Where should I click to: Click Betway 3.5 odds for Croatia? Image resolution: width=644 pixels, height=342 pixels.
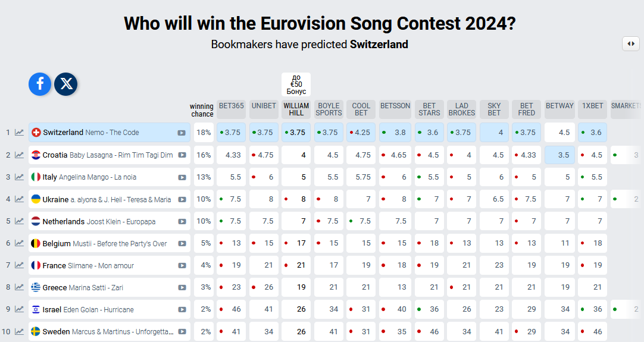click(x=559, y=155)
